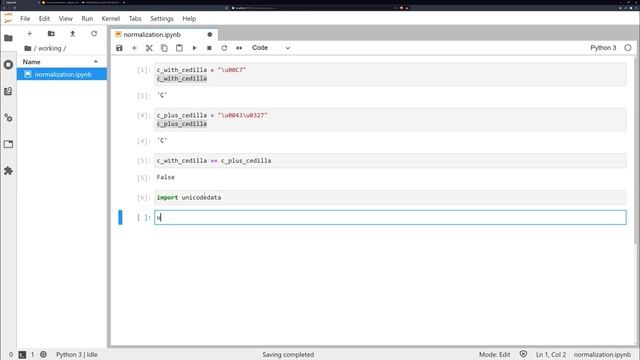Restart the kernel
Image resolution: width=640 pixels, height=360 pixels.
click(x=224, y=48)
